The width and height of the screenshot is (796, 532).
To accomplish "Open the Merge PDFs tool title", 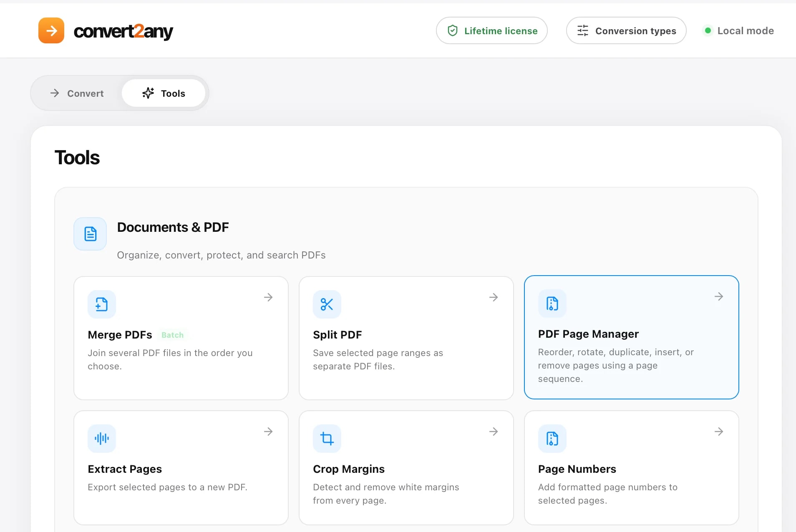I will coord(120,335).
